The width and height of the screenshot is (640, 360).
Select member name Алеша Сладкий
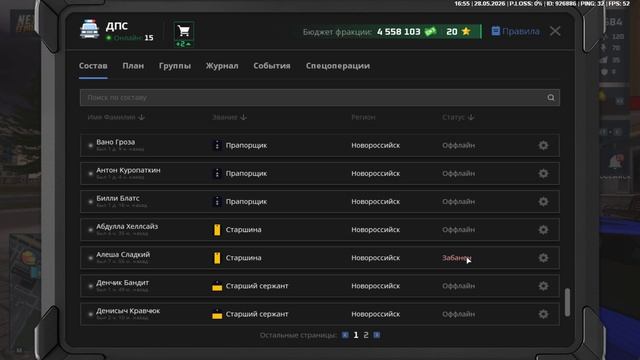pyautogui.click(x=123, y=255)
